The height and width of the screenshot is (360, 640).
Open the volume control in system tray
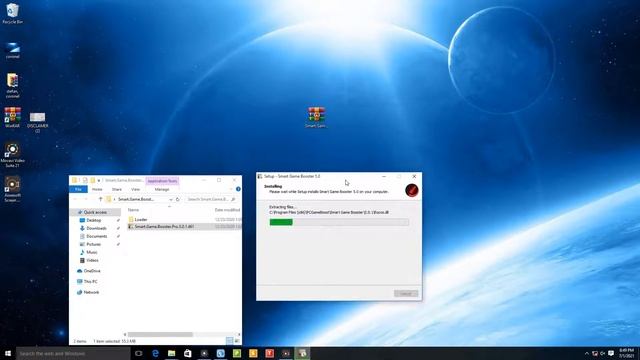click(602, 353)
